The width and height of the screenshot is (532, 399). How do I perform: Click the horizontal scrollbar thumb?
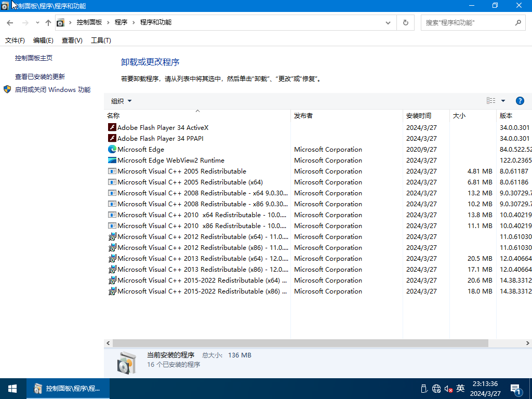pos(300,343)
